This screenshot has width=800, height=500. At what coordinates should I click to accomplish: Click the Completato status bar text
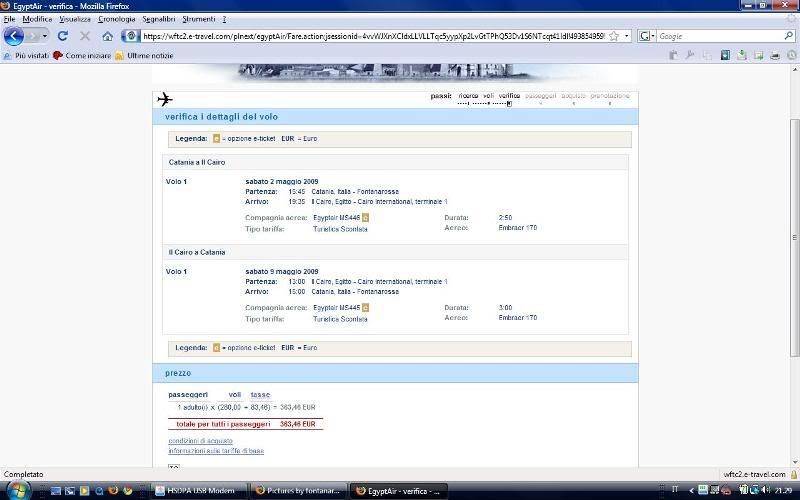coord(23,474)
